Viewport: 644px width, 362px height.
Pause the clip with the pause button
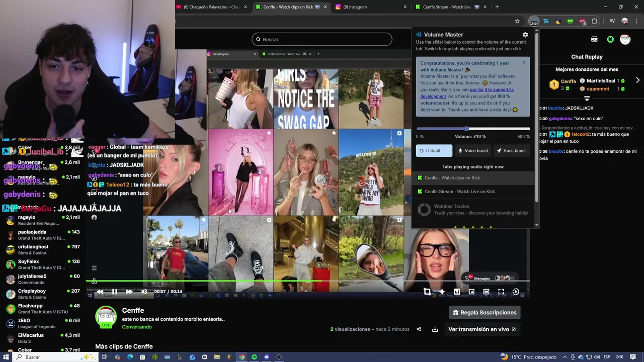click(114, 292)
